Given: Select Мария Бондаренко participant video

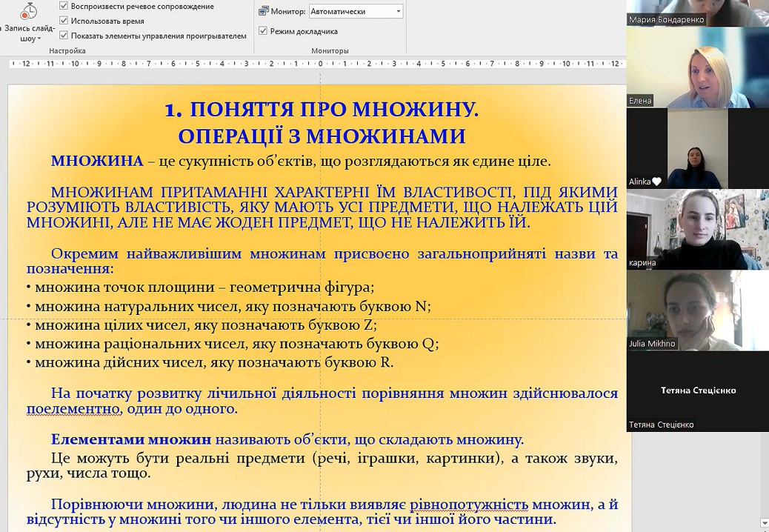Looking at the screenshot, I should click(697, 13).
